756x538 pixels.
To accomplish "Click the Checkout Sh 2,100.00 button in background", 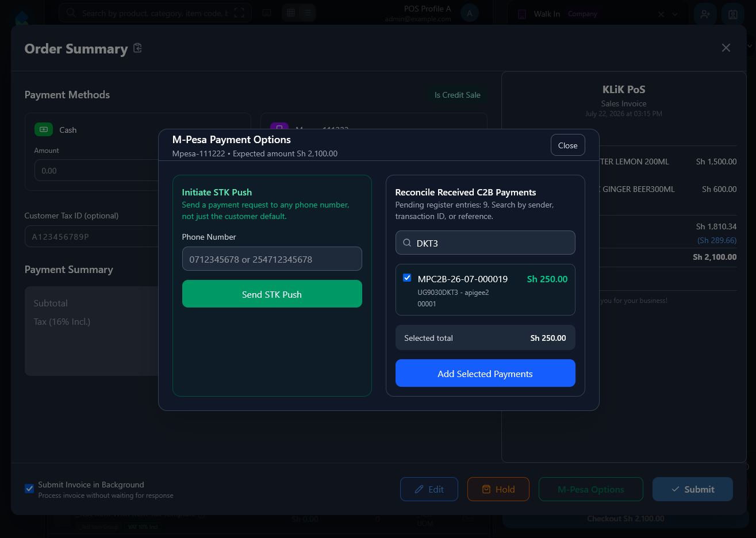I will point(625,518).
